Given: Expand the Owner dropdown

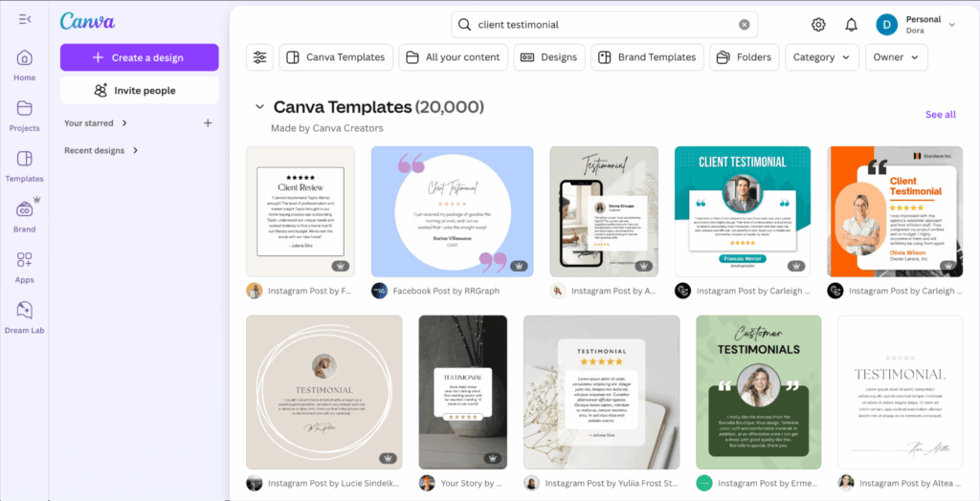Looking at the screenshot, I should (896, 57).
